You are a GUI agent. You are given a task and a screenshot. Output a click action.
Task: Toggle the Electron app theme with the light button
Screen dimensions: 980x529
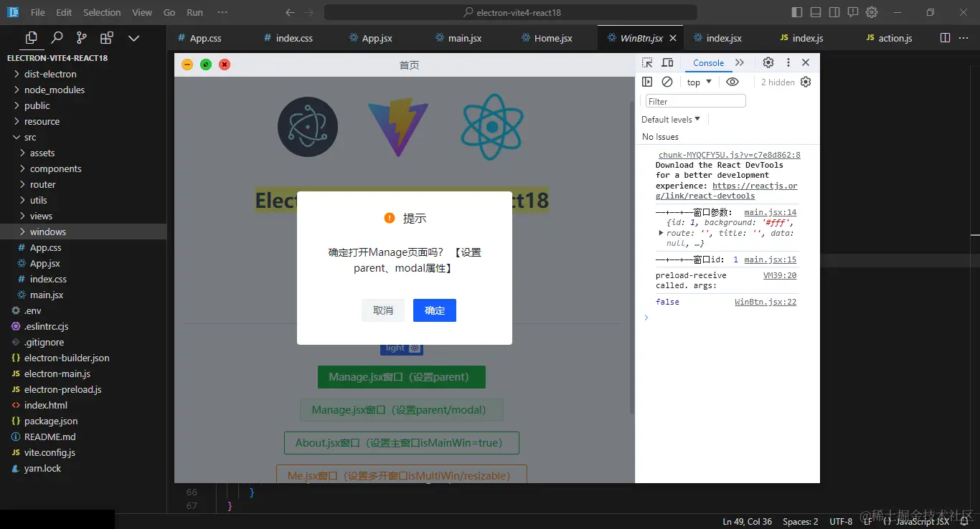pyautogui.click(x=401, y=347)
